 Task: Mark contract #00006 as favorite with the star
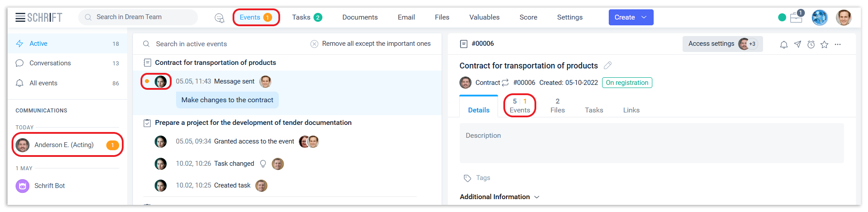coord(824,44)
